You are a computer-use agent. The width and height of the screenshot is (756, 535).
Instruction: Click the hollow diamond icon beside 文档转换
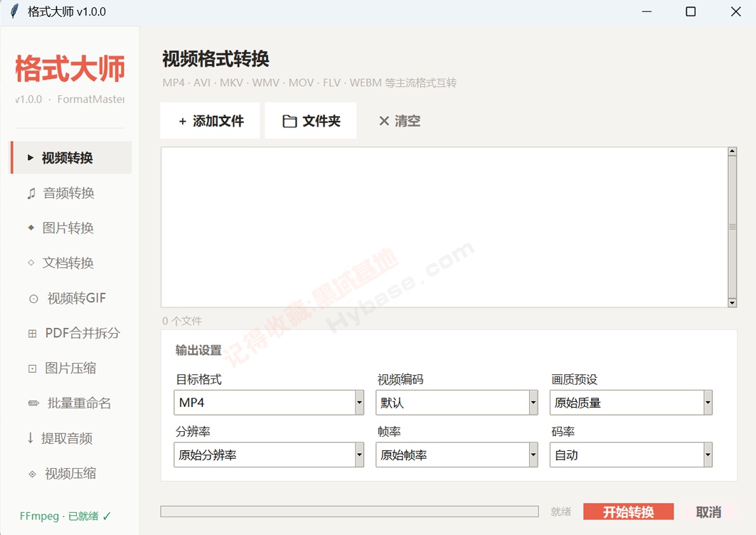pos(31,263)
